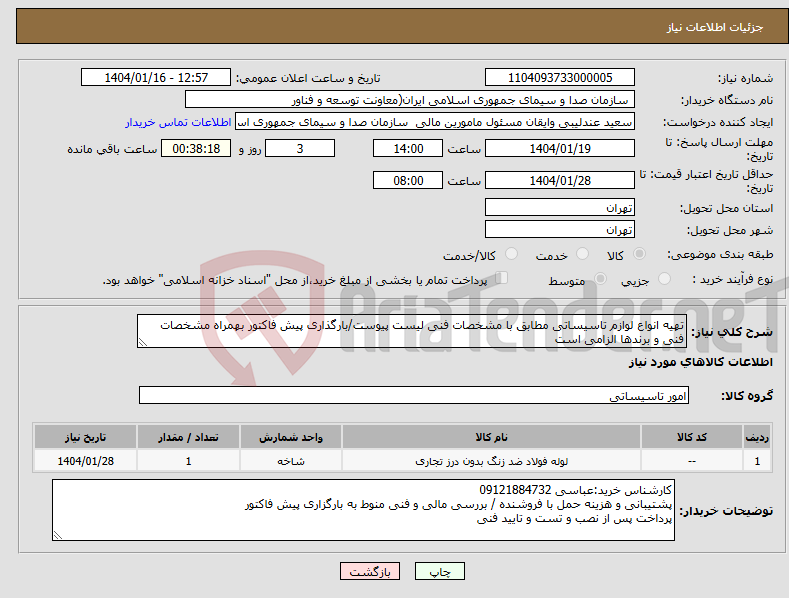Click the جزئیات اطلاعات نیاز page header
The image size is (789, 598).
(x=715, y=27)
